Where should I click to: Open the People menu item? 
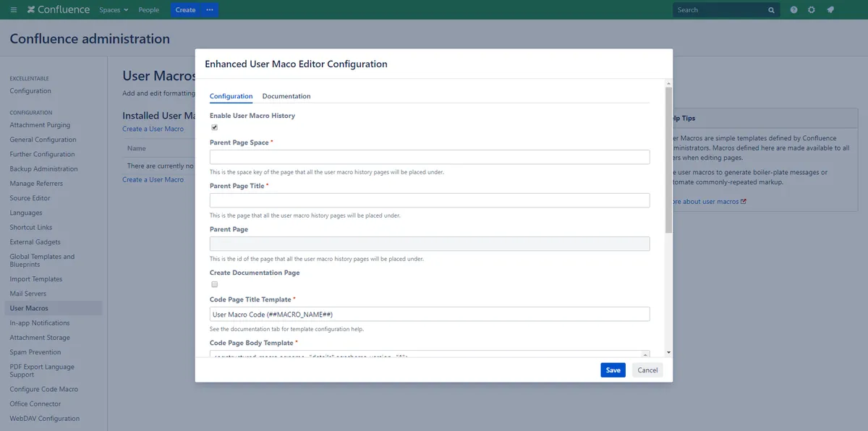point(149,10)
